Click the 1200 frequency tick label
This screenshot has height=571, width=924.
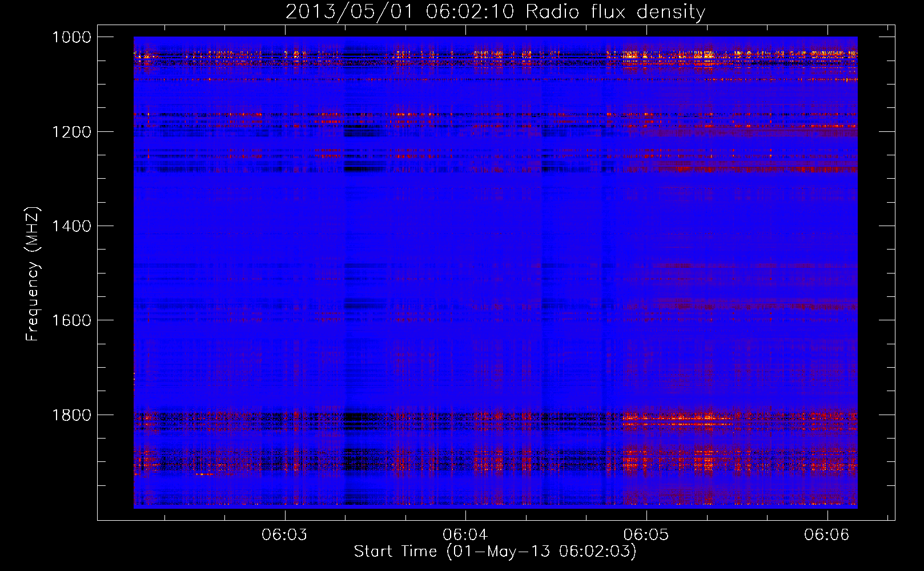tap(71, 132)
